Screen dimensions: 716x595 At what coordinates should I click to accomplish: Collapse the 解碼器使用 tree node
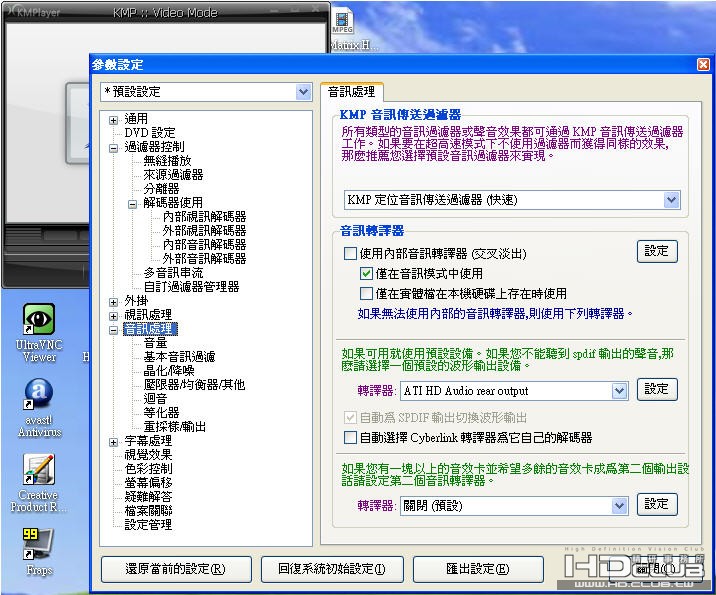tap(132, 204)
